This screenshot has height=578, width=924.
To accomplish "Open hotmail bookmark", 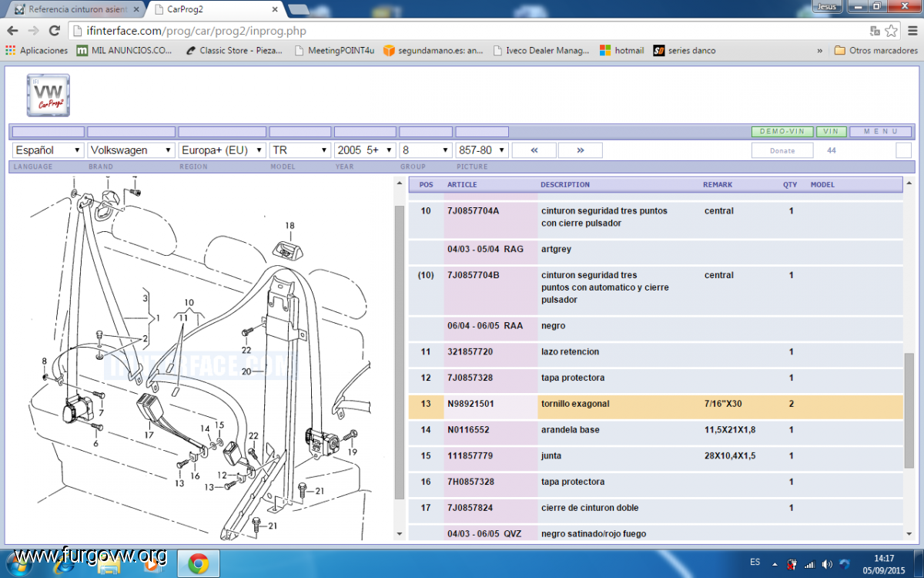I will click(x=622, y=50).
